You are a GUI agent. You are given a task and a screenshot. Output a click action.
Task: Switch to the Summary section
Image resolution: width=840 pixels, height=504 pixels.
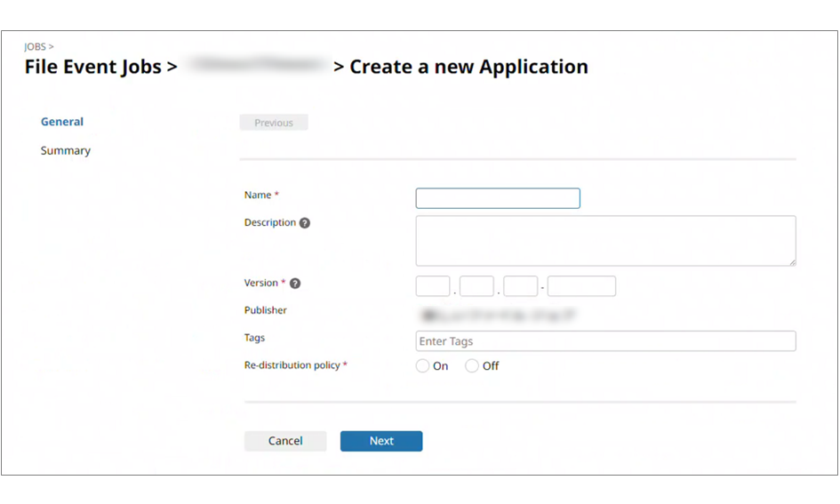(66, 151)
